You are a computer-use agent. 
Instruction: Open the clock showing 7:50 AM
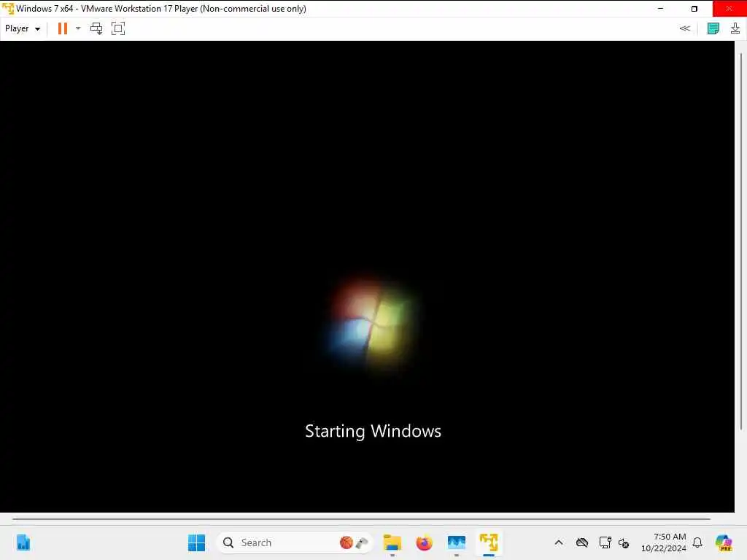click(x=664, y=542)
